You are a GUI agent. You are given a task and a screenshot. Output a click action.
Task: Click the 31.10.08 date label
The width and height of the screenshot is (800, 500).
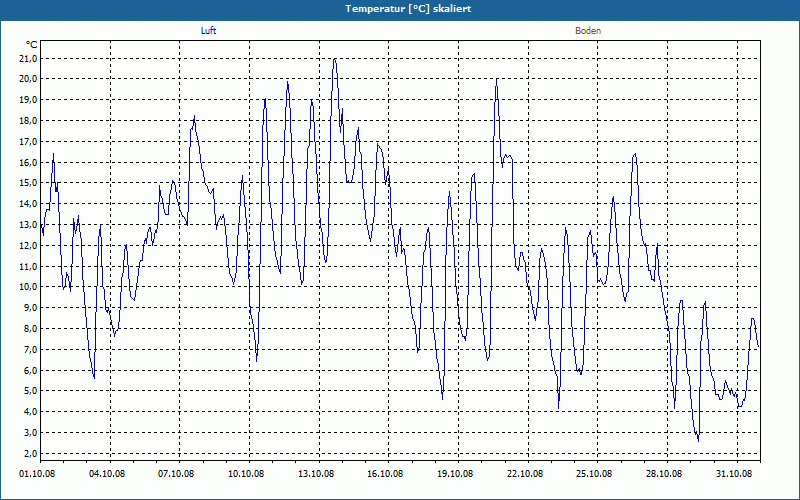734,474
